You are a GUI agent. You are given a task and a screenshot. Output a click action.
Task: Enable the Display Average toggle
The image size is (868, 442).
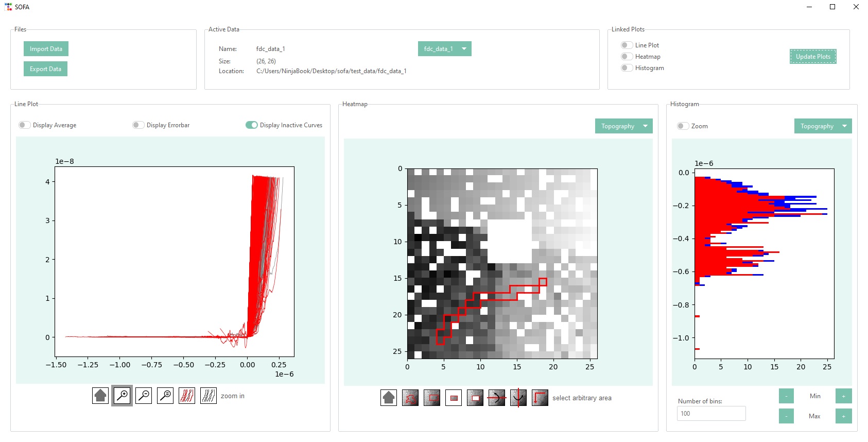point(24,125)
